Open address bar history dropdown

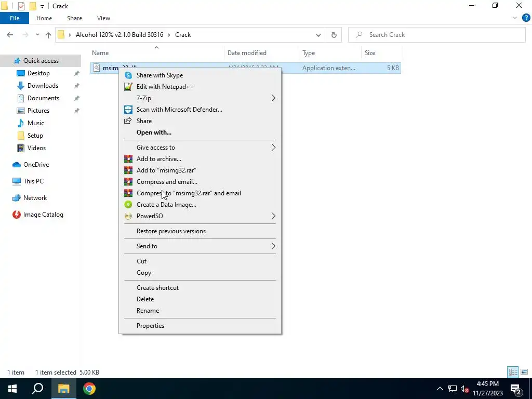tap(318, 35)
